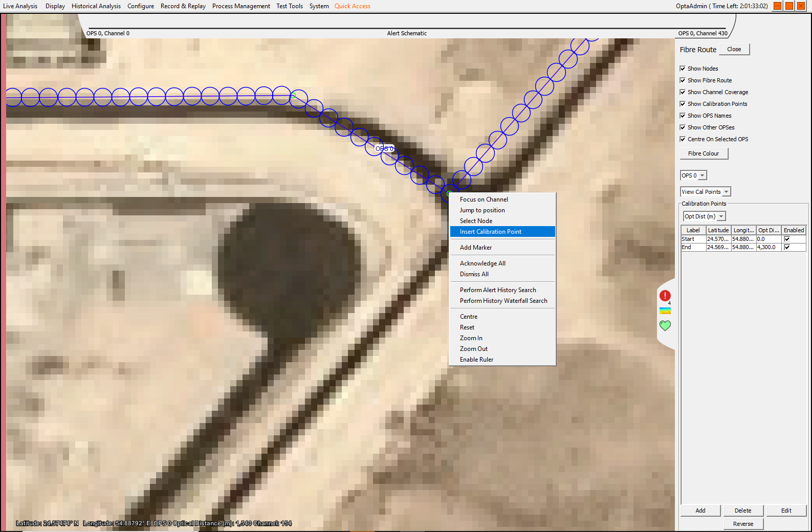Open the Historical Analysis menu
Viewport: 812px width, 532px height.
(x=96, y=6)
